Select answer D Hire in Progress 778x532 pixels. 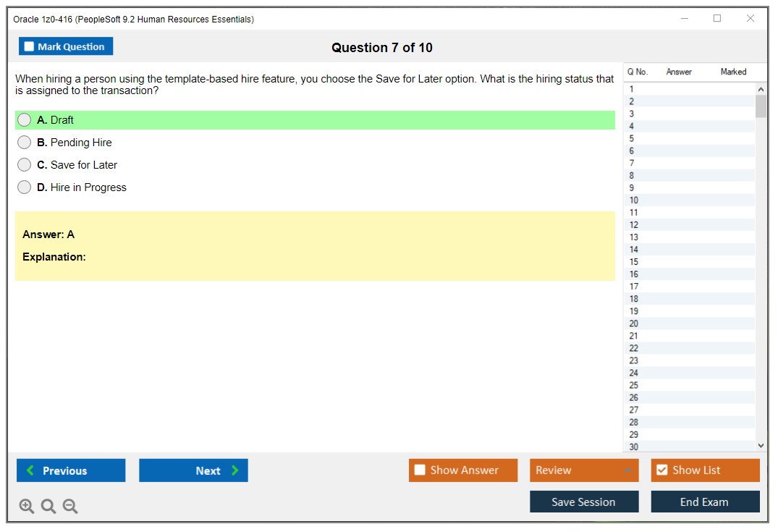(x=24, y=187)
